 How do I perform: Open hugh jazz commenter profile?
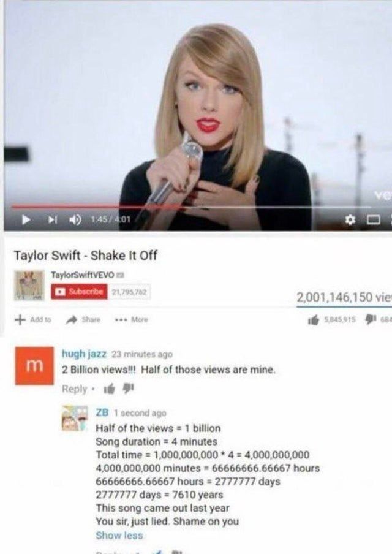[84, 354]
